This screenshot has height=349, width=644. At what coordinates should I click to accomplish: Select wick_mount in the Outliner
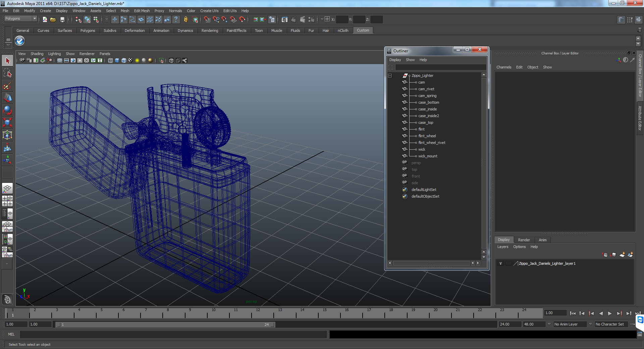(x=428, y=156)
